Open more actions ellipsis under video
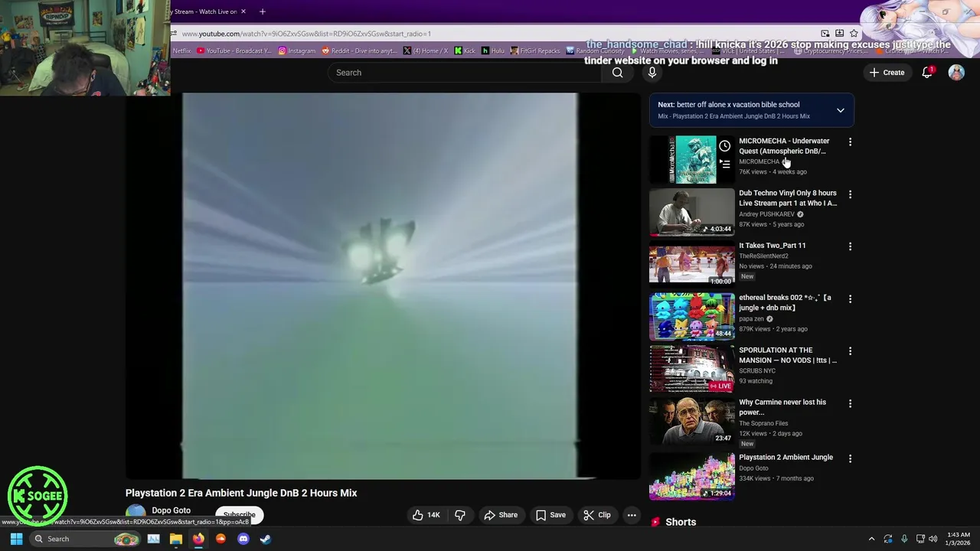980x551 pixels. tap(632, 515)
